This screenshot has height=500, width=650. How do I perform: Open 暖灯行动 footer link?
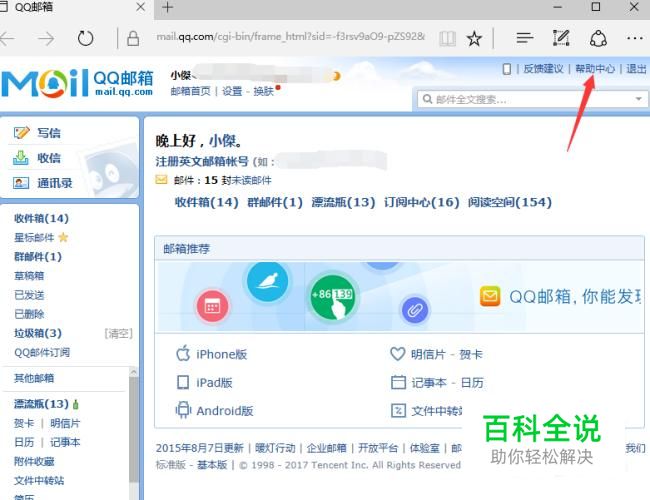pos(275,448)
